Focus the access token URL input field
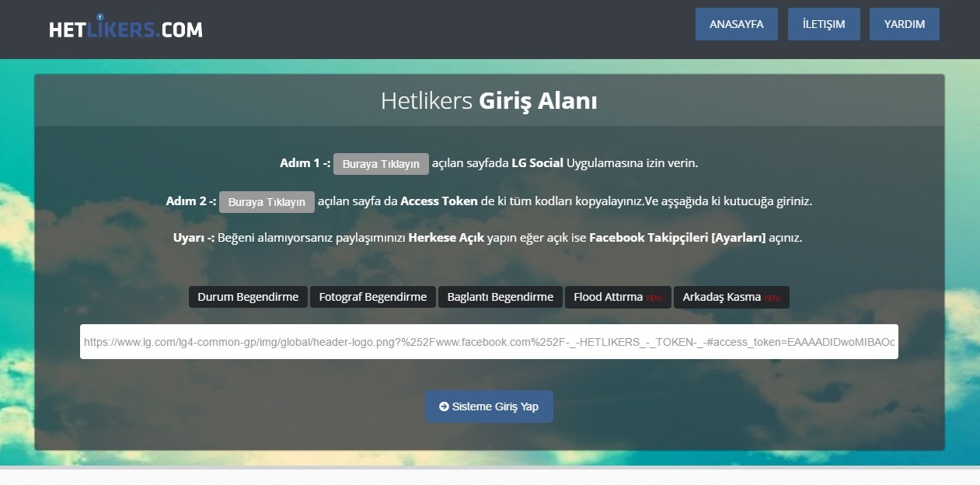The image size is (980, 485). point(489,341)
